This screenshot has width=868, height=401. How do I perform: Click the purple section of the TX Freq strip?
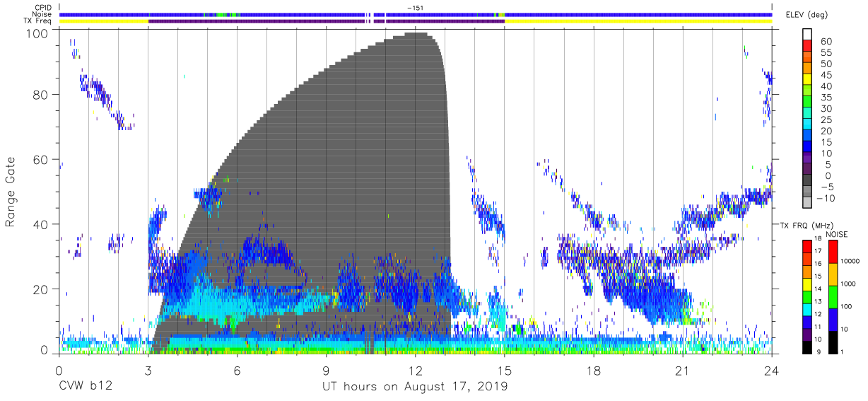coord(327,21)
